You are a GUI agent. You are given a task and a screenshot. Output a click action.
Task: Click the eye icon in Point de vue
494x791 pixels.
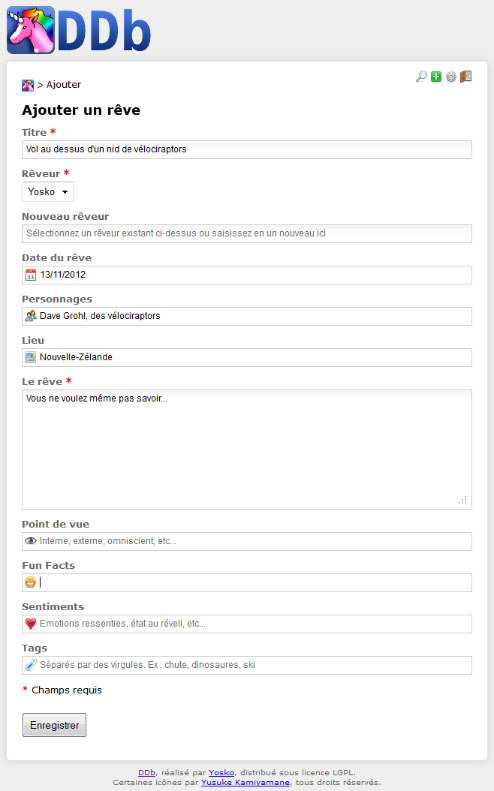pos(31,541)
